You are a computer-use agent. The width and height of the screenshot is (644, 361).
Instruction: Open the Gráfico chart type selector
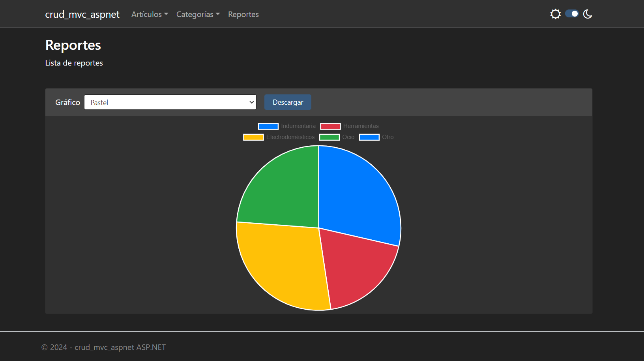click(170, 102)
